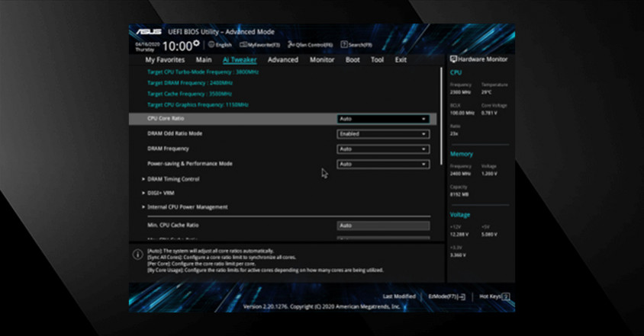Click the settings list scrollbar

441,117
